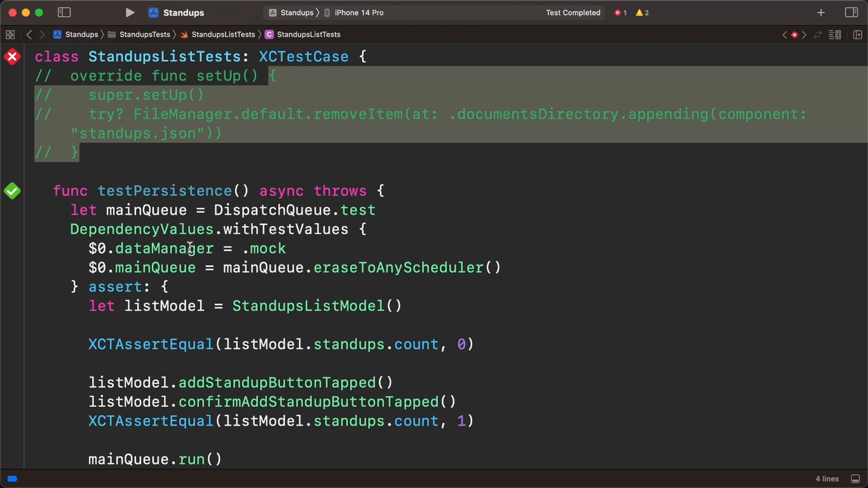The image size is (868, 488).
Task: Toggle the right inspector panel
Action: click(851, 13)
